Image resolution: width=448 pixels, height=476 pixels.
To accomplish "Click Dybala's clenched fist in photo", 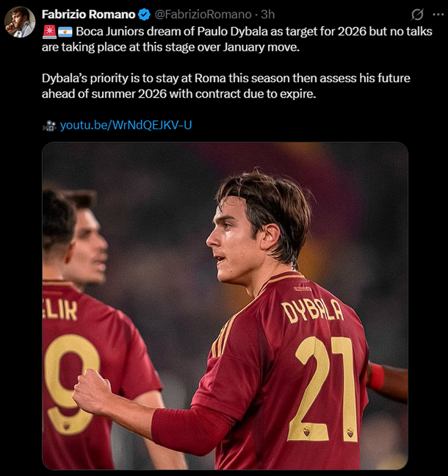I will (x=91, y=391).
